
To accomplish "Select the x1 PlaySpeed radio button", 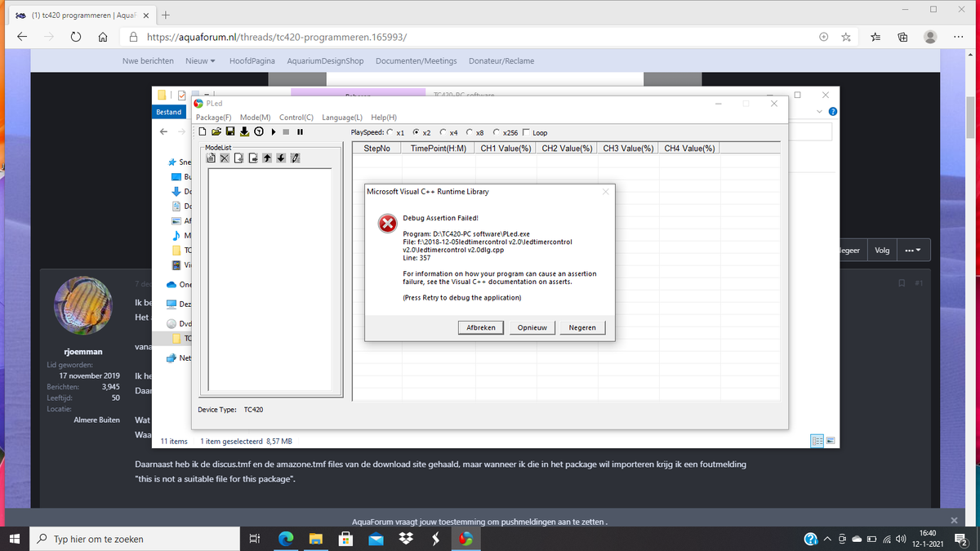I will click(x=390, y=132).
